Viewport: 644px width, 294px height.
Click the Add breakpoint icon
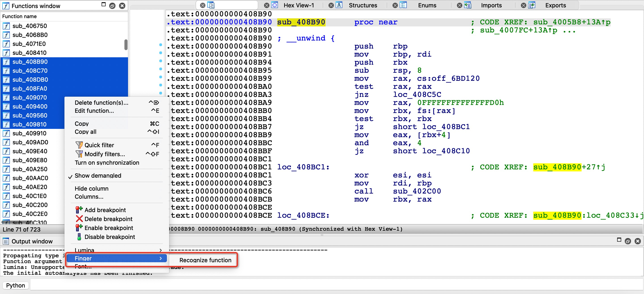coord(79,210)
